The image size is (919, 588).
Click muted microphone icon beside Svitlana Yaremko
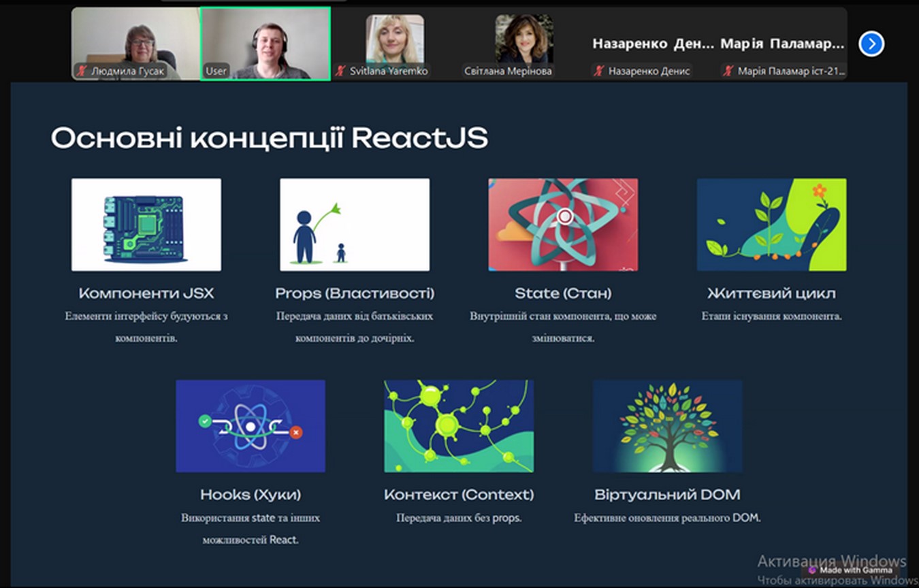pos(341,71)
